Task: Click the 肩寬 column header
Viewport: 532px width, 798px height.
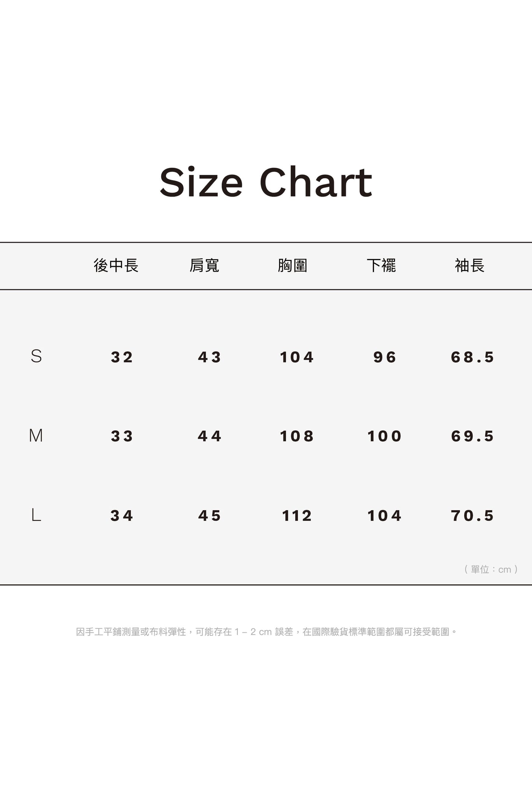Action: (204, 265)
